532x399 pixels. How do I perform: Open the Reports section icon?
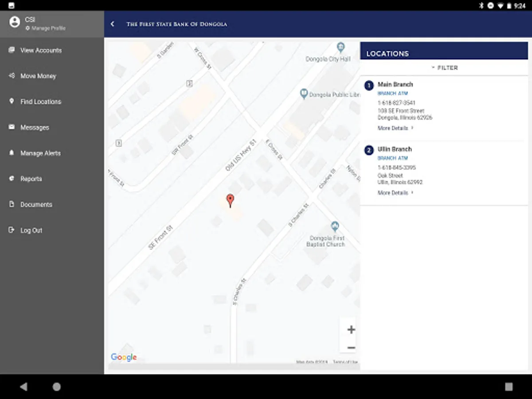point(12,179)
